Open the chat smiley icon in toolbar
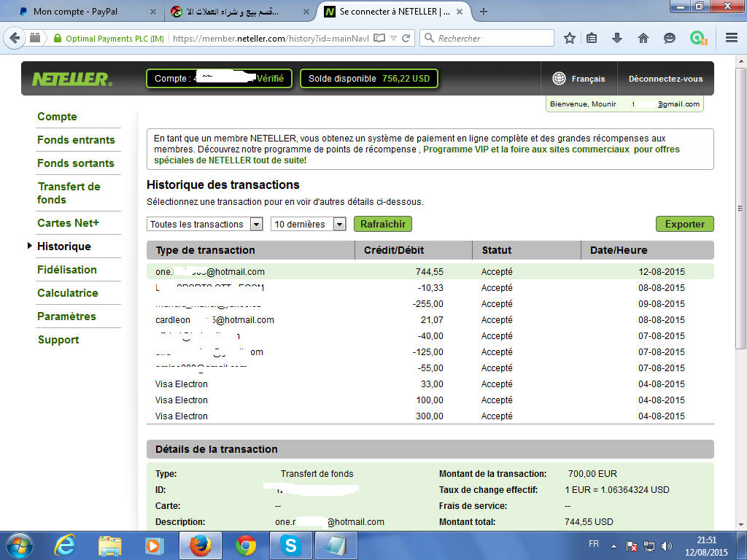The width and height of the screenshot is (747, 560). coord(670,38)
